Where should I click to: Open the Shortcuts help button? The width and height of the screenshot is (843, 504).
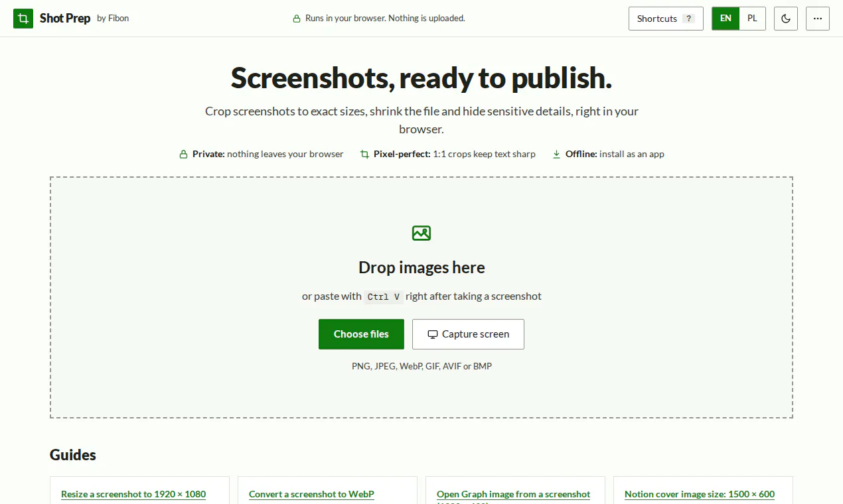(x=666, y=19)
